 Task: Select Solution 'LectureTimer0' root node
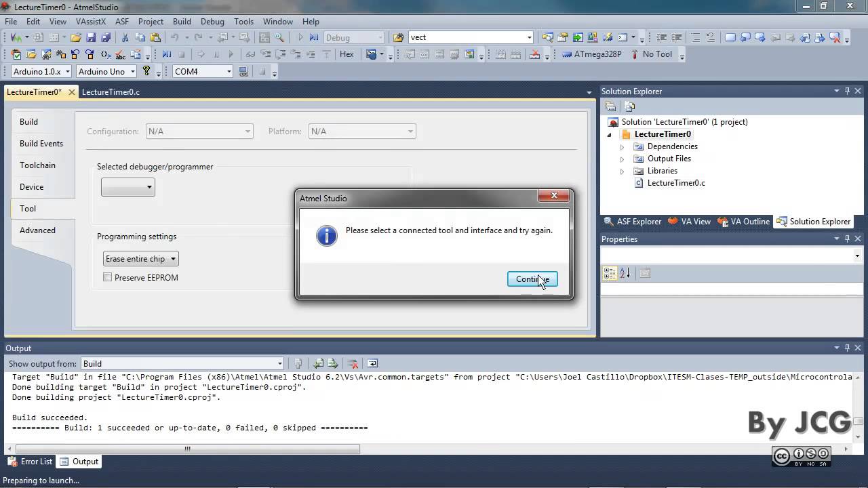[x=685, y=122]
